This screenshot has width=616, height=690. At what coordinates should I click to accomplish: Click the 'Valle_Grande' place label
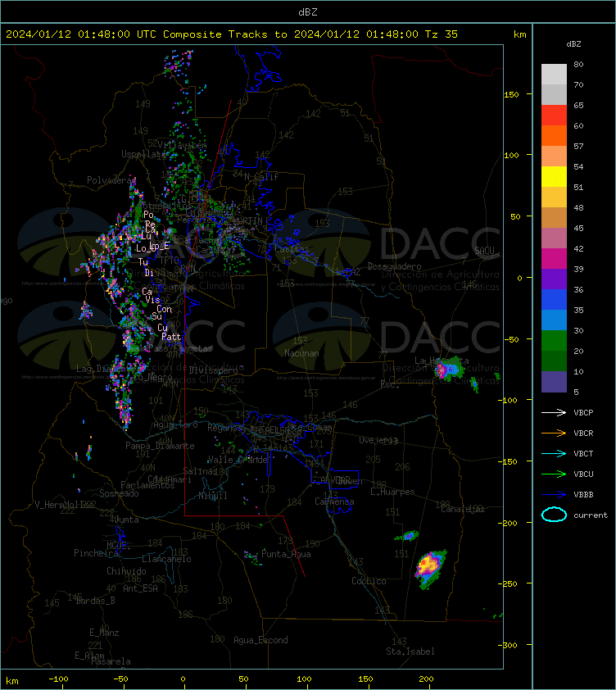tap(238, 460)
